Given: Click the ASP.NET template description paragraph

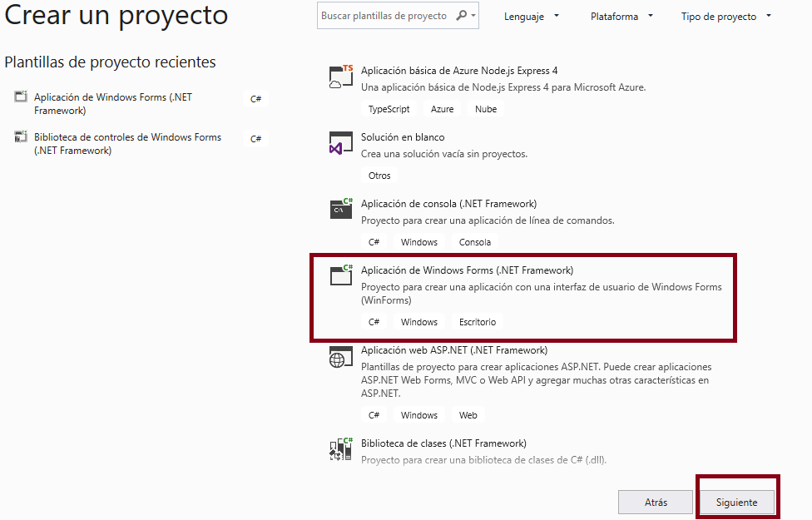Looking at the screenshot, I should click(x=536, y=380).
